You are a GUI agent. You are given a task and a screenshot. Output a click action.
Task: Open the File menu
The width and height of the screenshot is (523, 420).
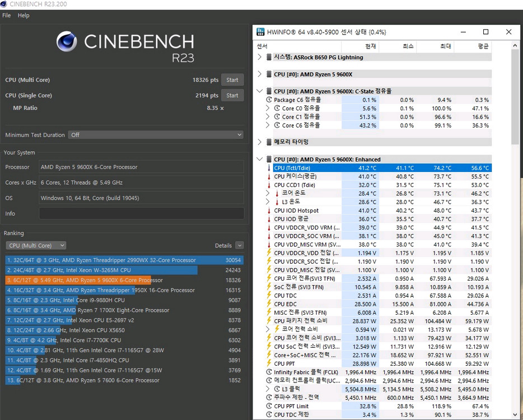click(6, 15)
